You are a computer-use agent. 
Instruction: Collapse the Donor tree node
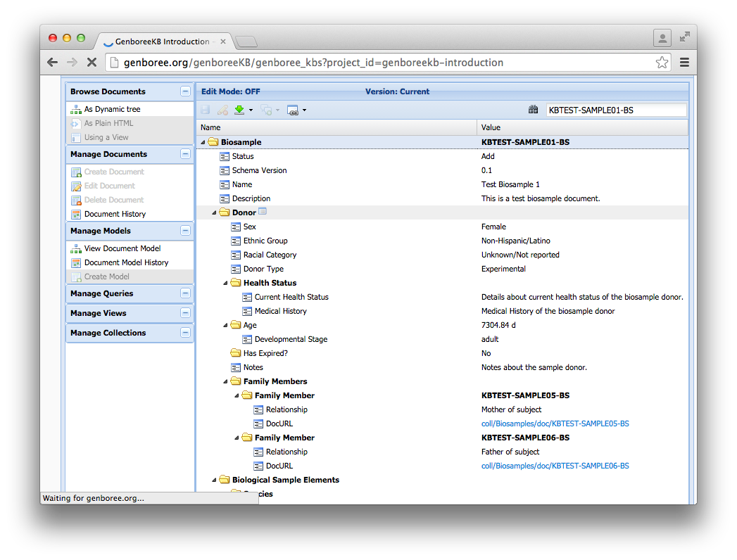coord(214,212)
